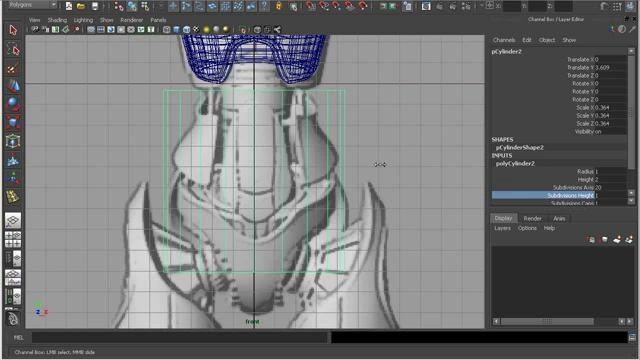Click the MEL command line input
Viewport: 640px width, 360px height.
[x=180, y=338]
